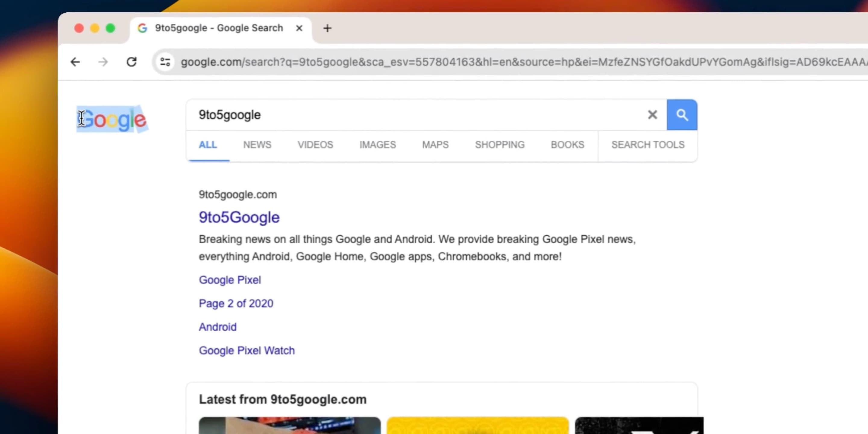This screenshot has width=868, height=434.
Task: Click the blue search magnifier button
Action: pos(682,115)
